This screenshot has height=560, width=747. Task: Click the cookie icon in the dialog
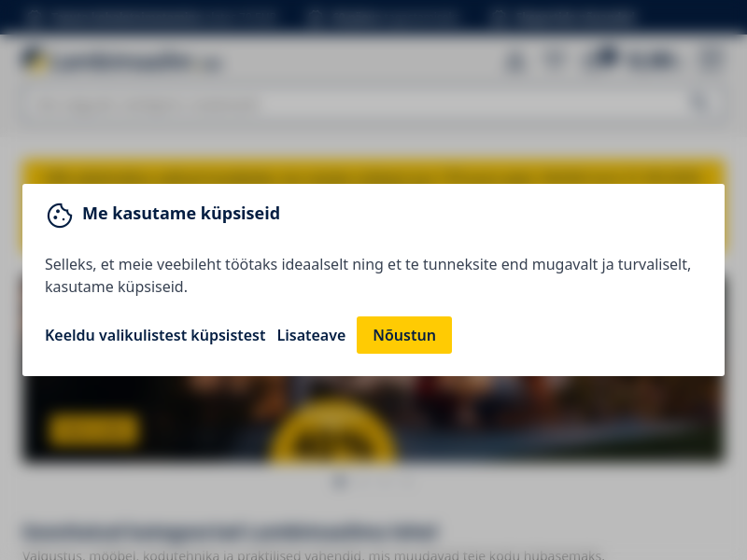click(x=60, y=216)
